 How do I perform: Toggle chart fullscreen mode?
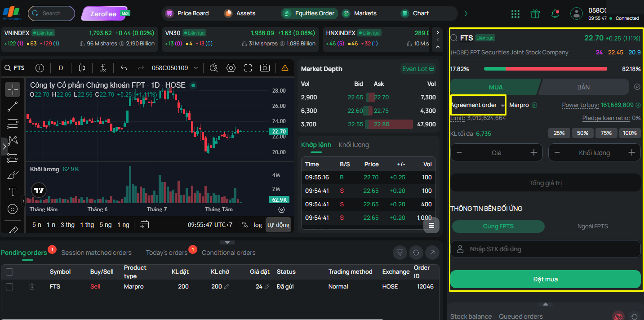coord(248,68)
